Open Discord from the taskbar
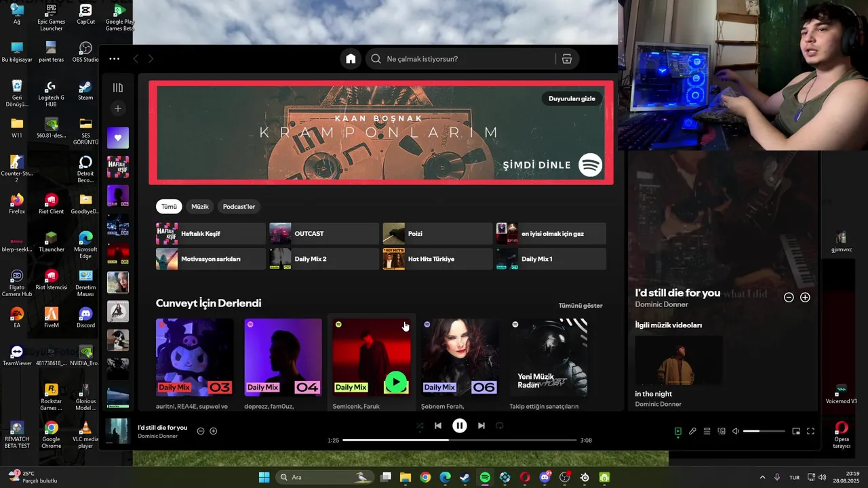868x488 pixels. [545, 477]
